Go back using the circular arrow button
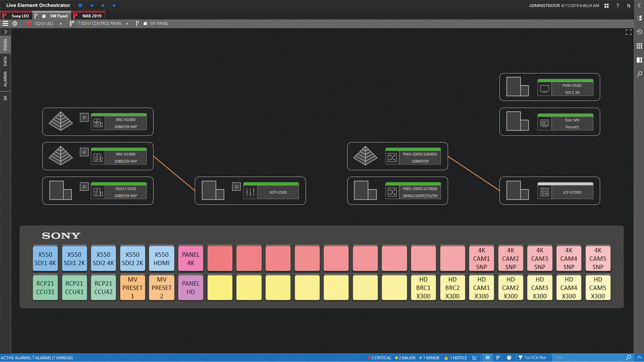The image size is (644, 362). [x=15, y=23]
